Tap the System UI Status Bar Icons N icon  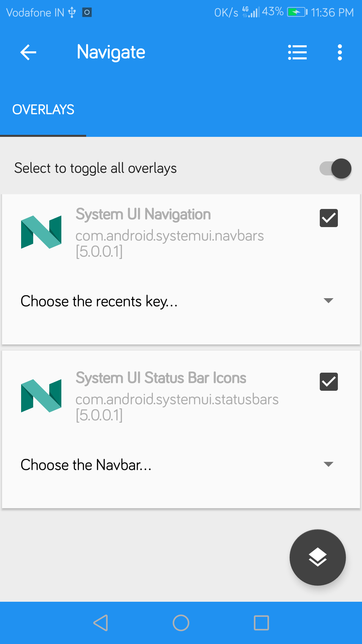[x=41, y=396]
